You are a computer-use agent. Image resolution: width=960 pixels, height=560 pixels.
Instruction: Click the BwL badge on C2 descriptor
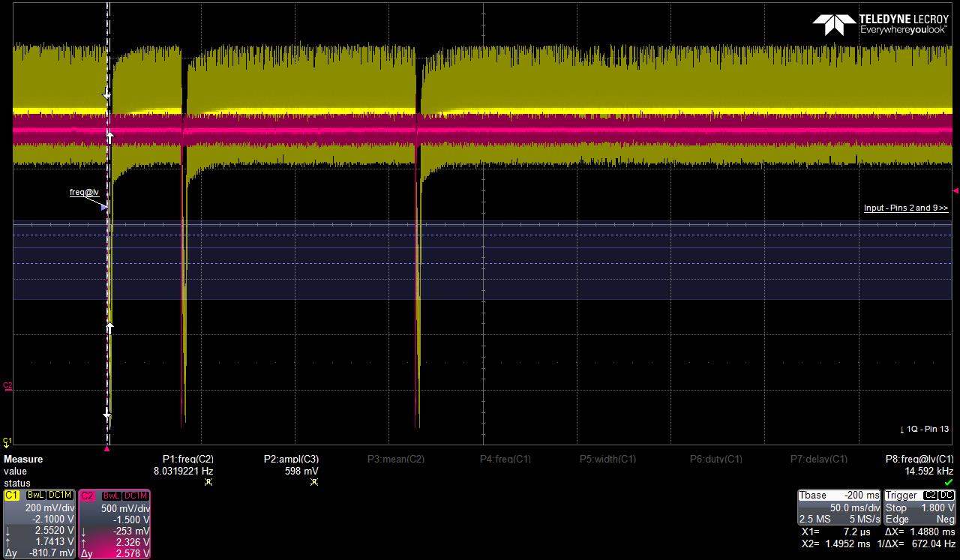click(x=110, y=496)
